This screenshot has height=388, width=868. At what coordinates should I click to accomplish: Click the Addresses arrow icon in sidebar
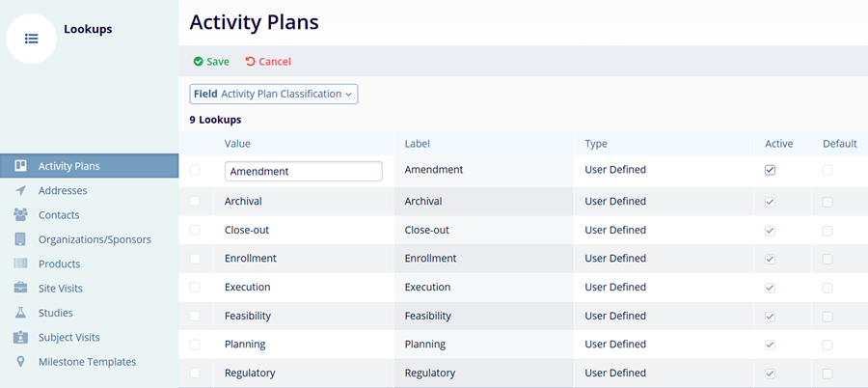20,191
